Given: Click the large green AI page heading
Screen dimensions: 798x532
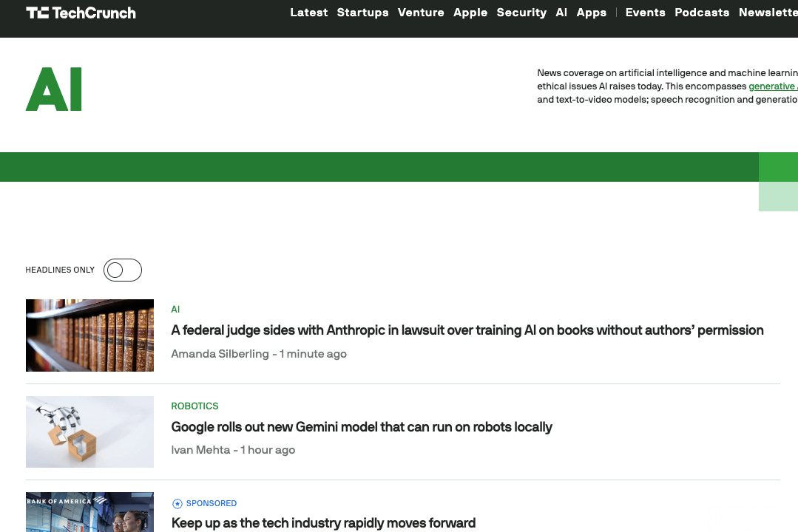Looking at the screenshot, I should 54,89.
